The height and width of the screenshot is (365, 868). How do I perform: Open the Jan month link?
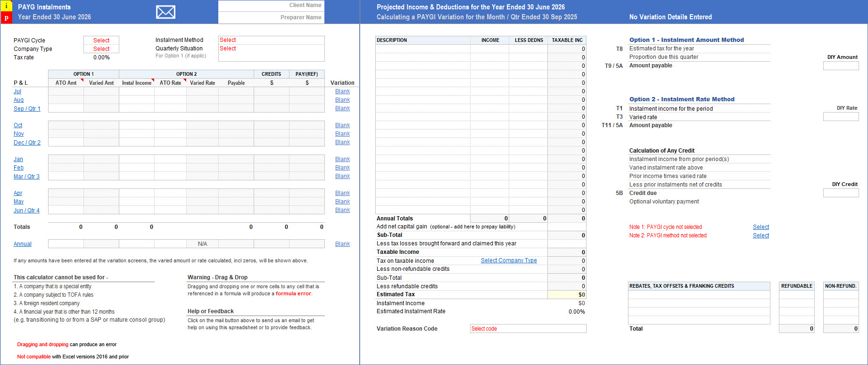tap(18, 159)
